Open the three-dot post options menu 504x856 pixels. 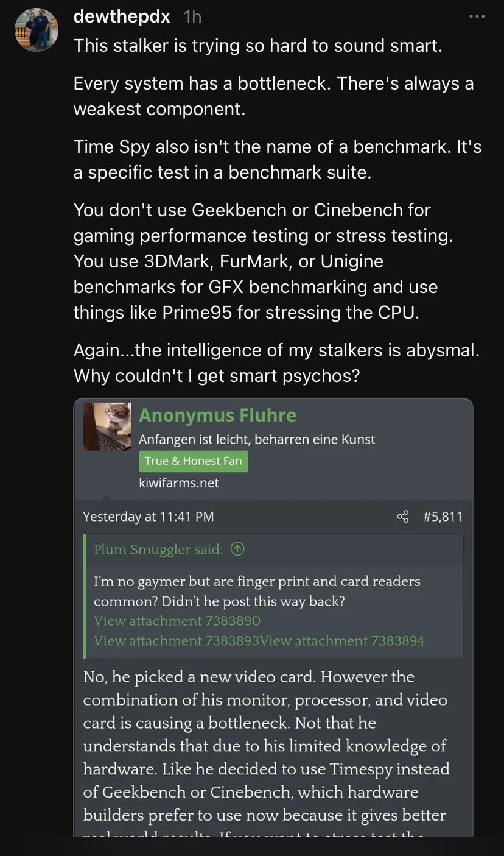coord(477,17)
